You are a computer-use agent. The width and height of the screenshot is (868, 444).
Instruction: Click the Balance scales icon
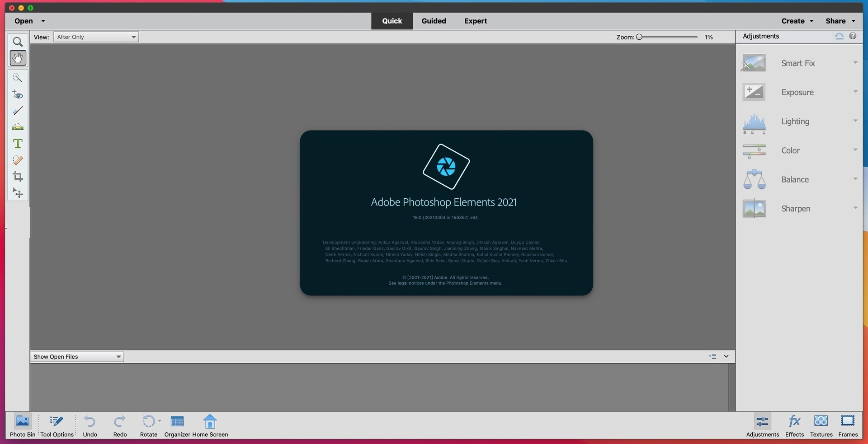point(754,179)
